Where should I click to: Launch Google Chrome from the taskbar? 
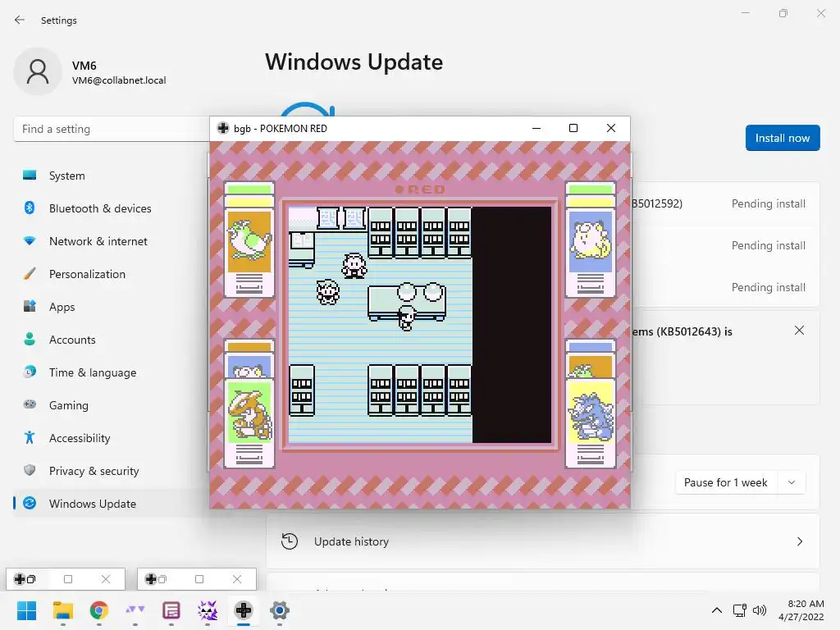pyautogui.click(x=98, y=610)
